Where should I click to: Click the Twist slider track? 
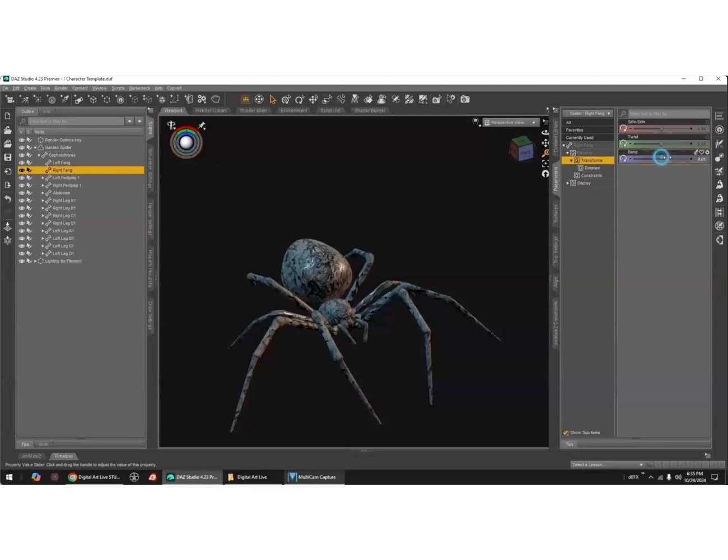point(661,144)
